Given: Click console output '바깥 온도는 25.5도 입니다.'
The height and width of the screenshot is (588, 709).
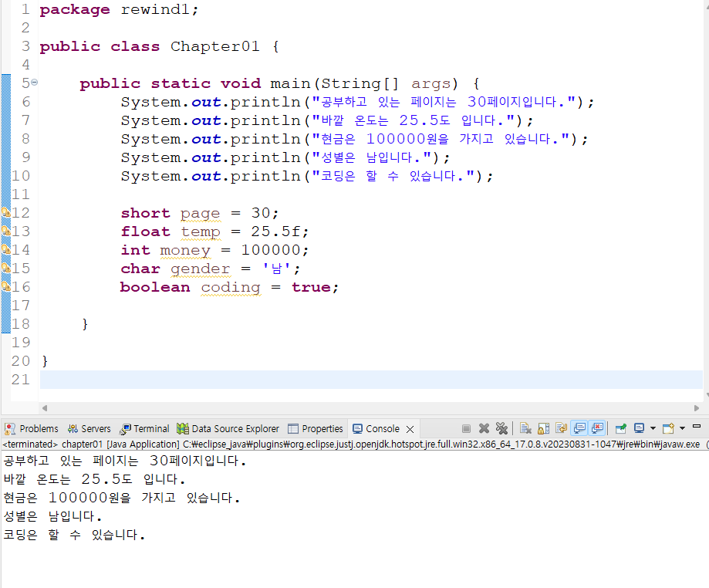Looking at the screenshot, I should [94, 479].
